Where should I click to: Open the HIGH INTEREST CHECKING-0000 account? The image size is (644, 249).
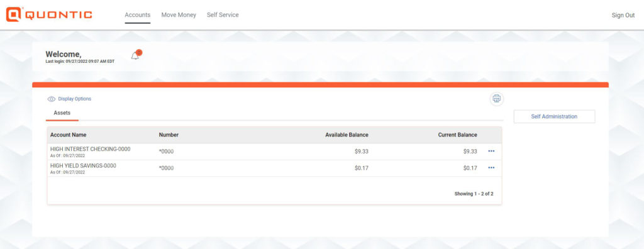(91, 149)
